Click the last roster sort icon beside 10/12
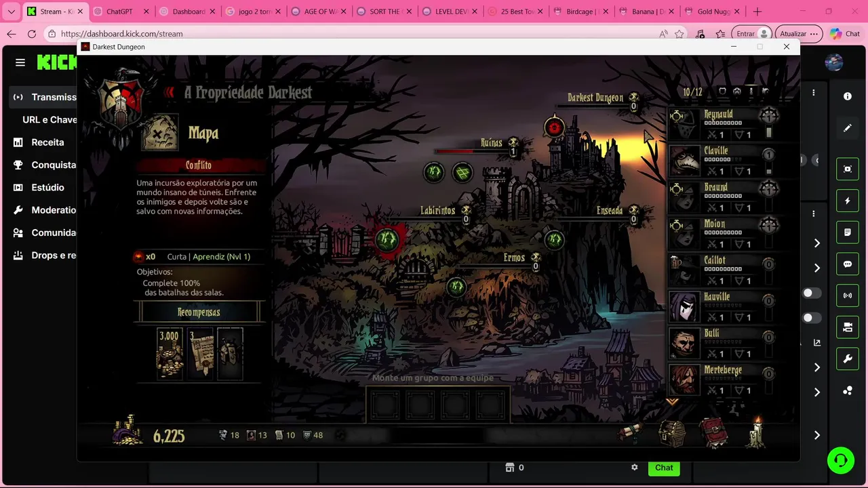The width and height of the screenshot is (868, 488). click(766, 91)
